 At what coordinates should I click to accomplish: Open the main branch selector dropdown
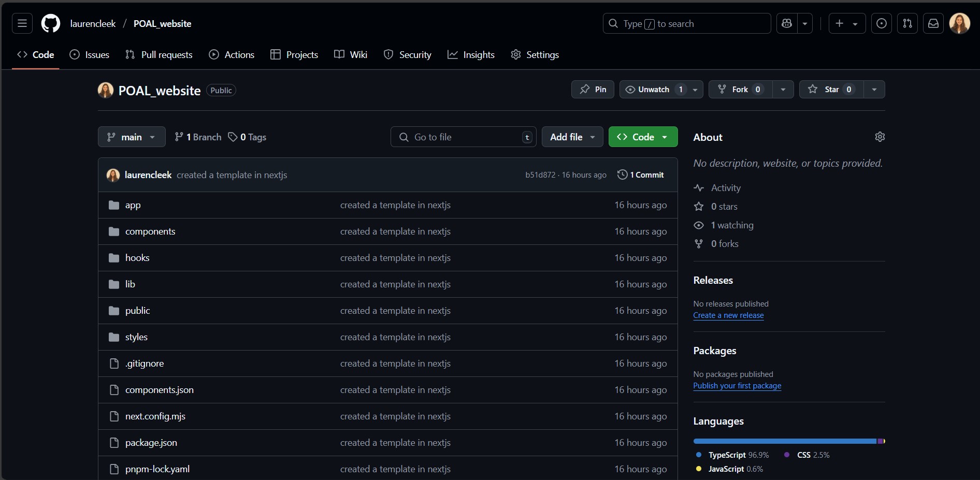point(132,137)
